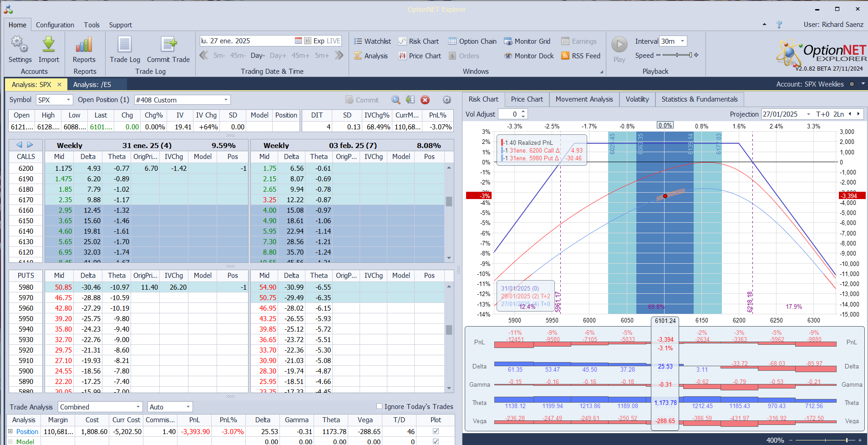868x445 pixels.
Task: Close the Analysis: SPX tab
Action: (59, 84)
